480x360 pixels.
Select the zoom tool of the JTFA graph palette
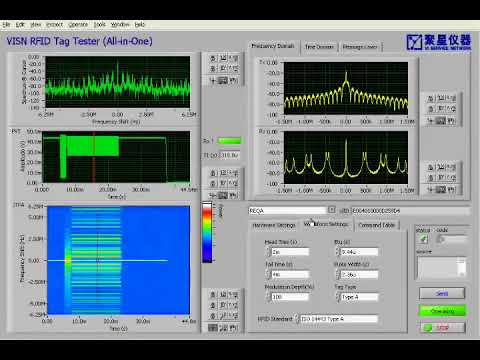(x=223, y=327)
